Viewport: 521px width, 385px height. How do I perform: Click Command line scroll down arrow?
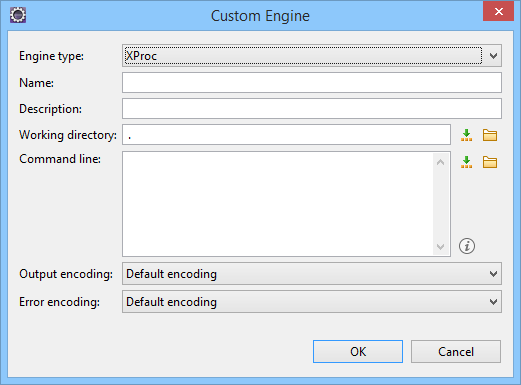tap(440, 247)
